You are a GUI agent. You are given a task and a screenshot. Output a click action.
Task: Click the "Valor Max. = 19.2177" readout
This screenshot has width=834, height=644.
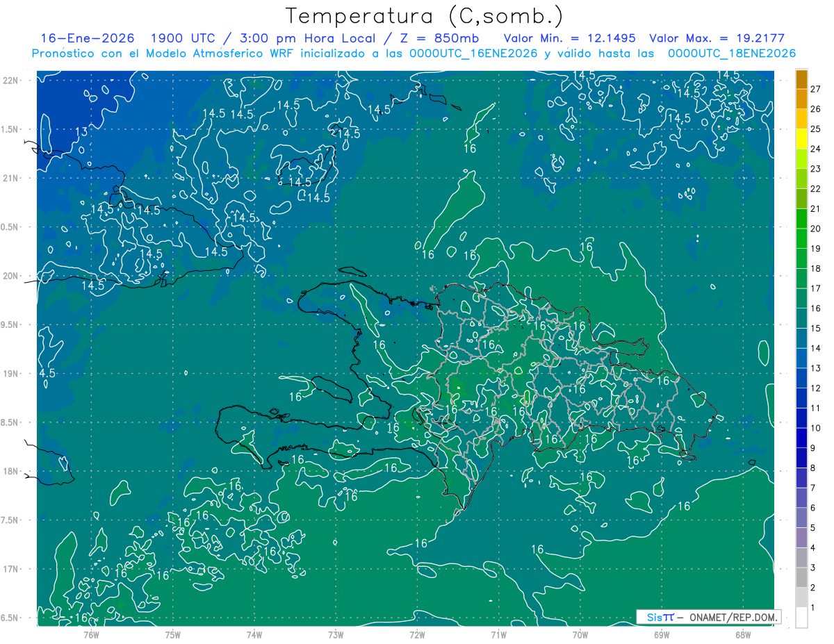click(717, 38)
